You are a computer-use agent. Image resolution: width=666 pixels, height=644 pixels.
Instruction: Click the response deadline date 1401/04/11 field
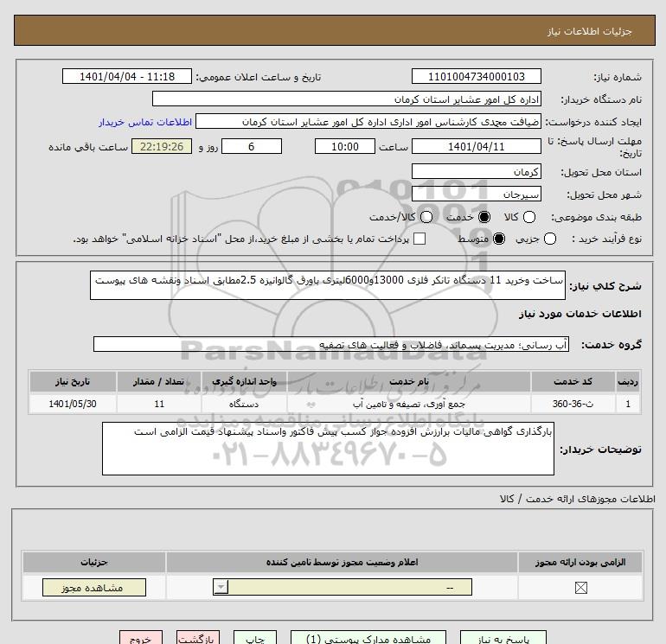pyautogui.click(x=476, y=146)
